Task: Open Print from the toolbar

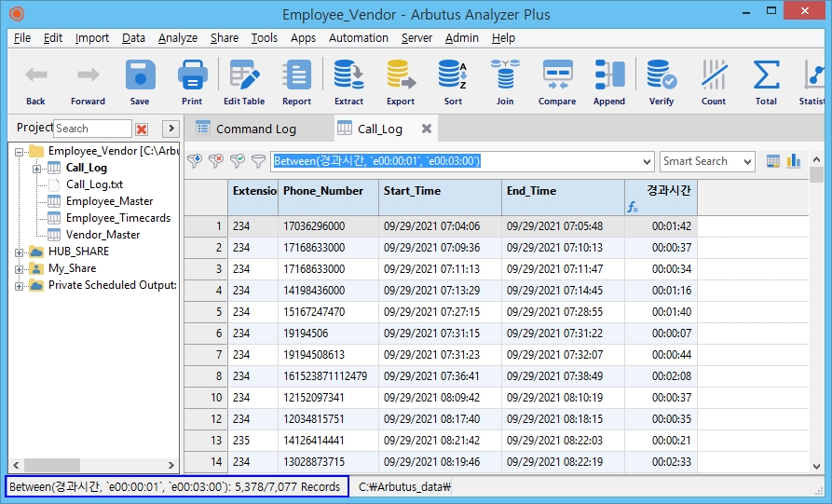Action: (192, 83)
